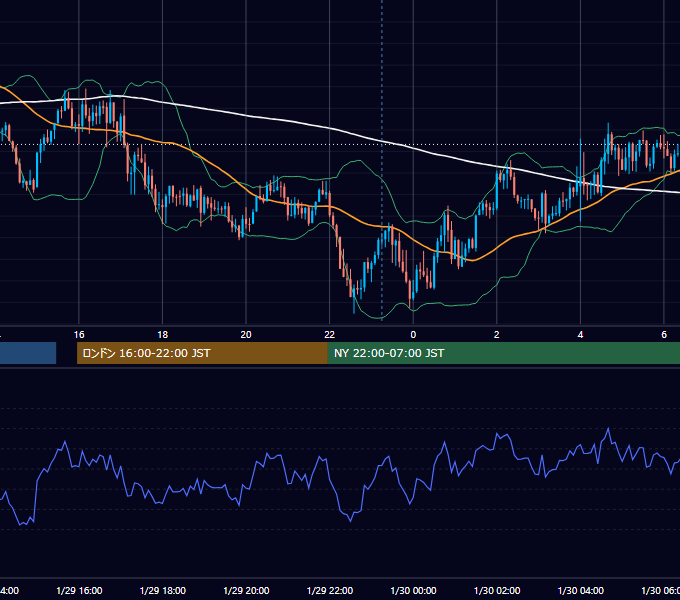The width and height of the screenshot is (680, 600).
Task: Select the 1/30 00:00 time label
Action: pyautogui.click(x=413, y=590)
